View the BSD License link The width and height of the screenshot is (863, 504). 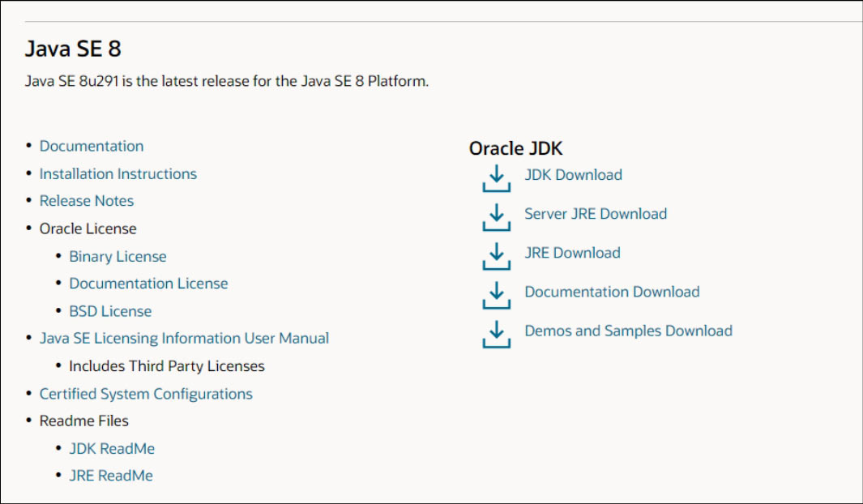pos(110,311)
